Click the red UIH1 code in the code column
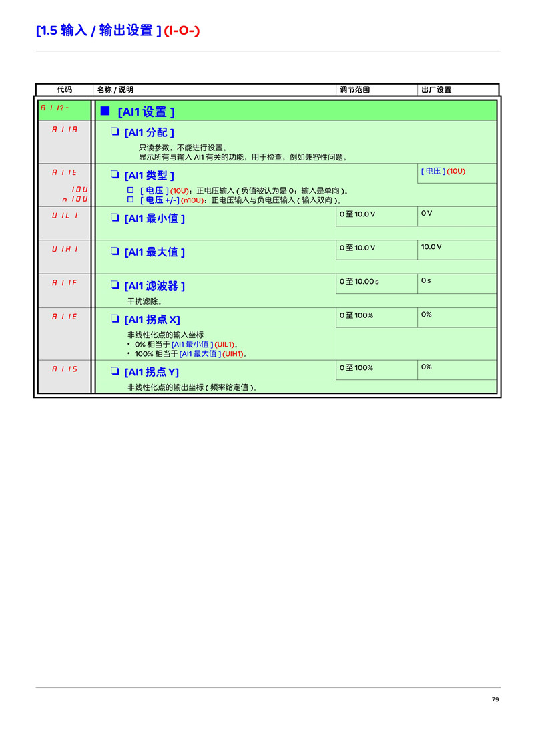534x756 pixels. click(x=65, y=249)
